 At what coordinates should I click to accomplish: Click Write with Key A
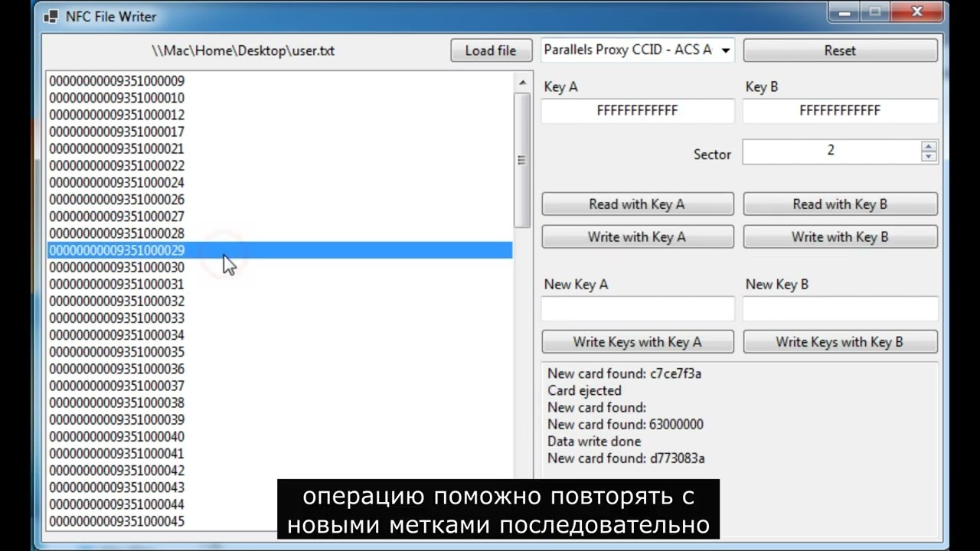[x=637, y=237]
